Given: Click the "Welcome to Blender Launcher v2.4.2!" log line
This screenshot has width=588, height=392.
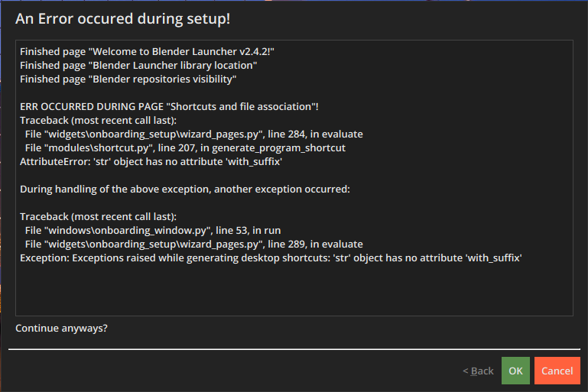Looking at the screenshot, I should tap(147, 51).
